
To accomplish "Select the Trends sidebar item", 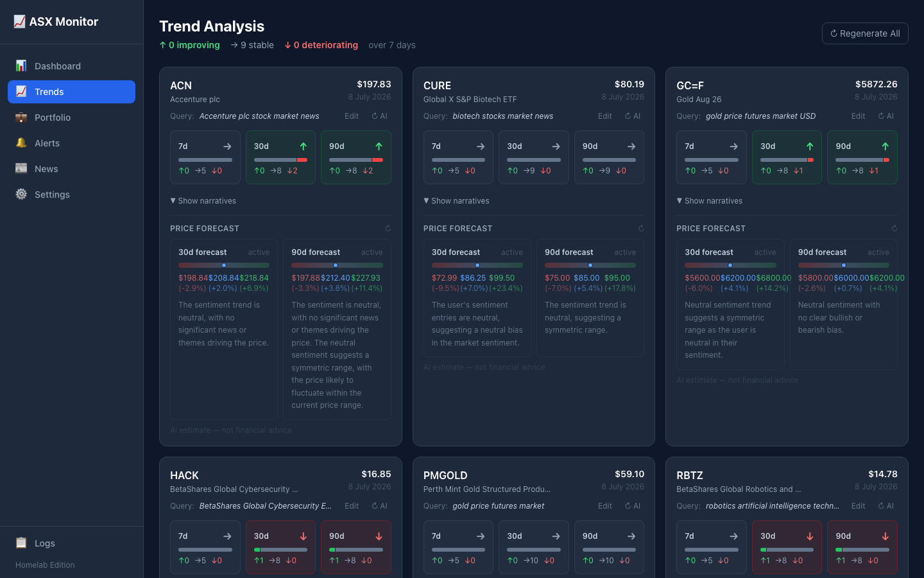I will point(71,92).
